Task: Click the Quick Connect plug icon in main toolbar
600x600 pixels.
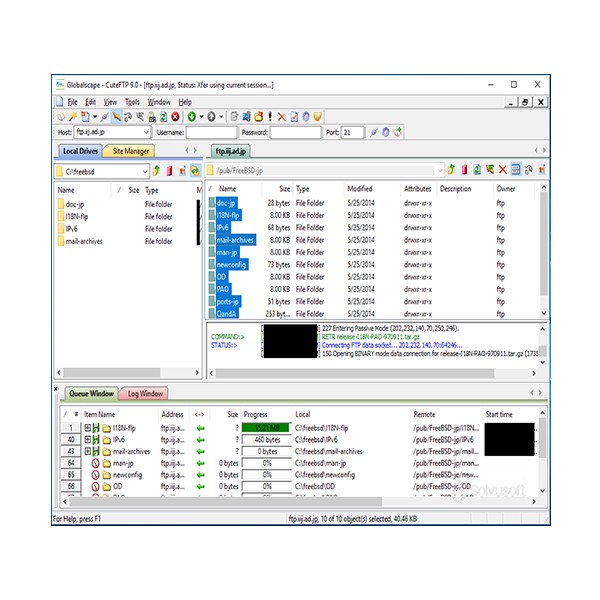Action: click(x=104, y=117)
